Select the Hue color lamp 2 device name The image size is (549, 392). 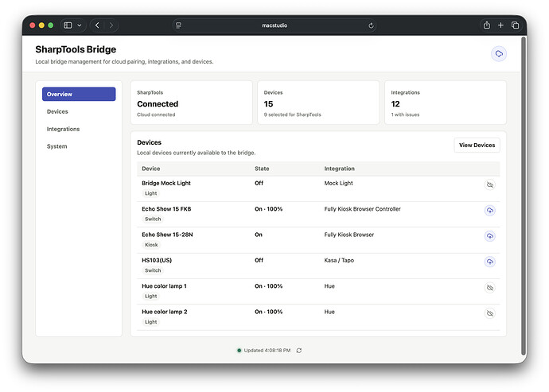[x=165, y=312]
